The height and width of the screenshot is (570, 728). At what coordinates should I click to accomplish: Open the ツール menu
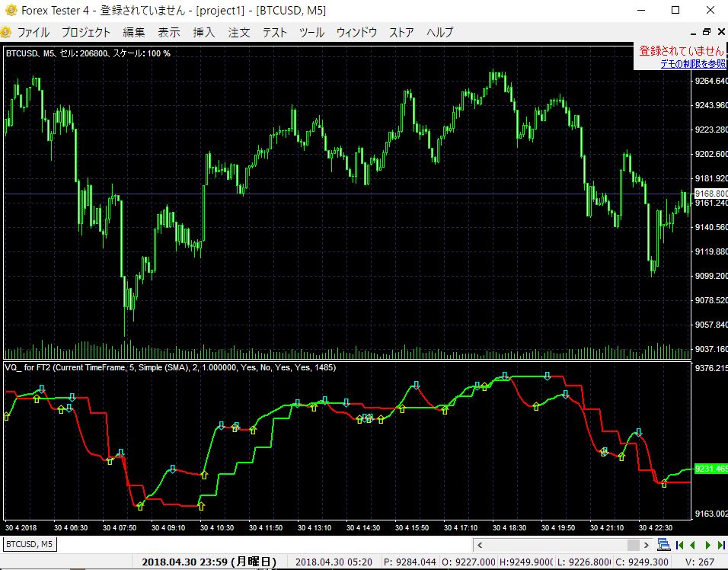click(x=311, y=33)
